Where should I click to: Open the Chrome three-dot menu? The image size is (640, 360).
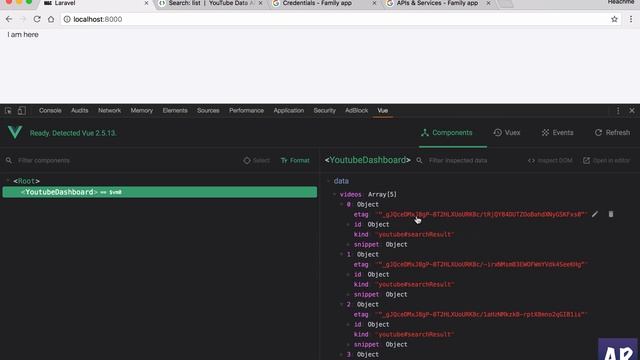coord(631,19)
